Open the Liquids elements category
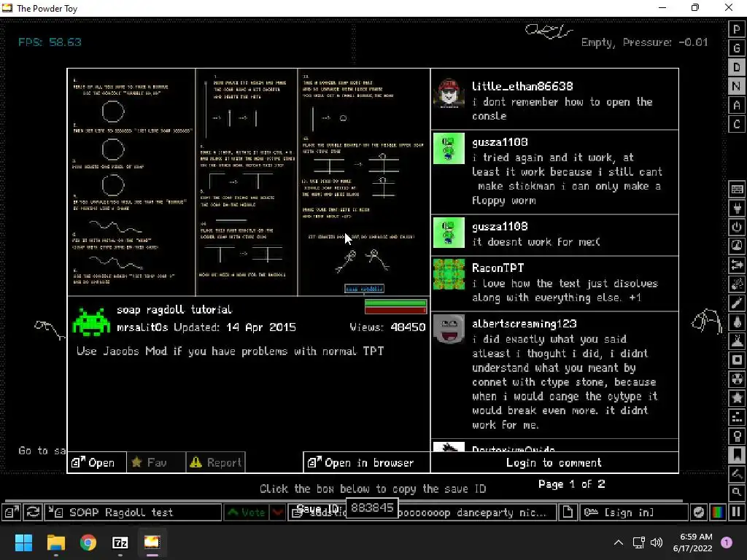Viewport: 747px width, 560px height. (x=737, y=322)
